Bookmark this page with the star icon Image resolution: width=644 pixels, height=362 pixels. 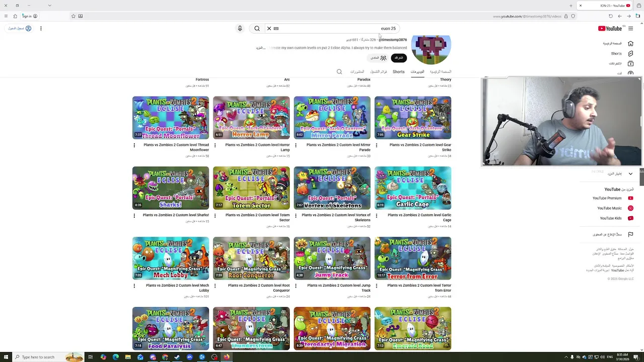click(73, 16)
